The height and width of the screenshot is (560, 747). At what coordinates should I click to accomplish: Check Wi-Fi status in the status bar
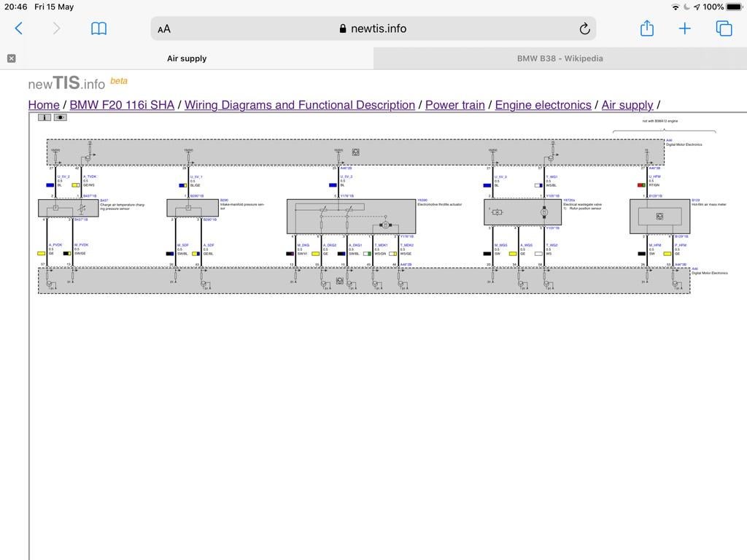pyautogui.click(x=676, y=7)
